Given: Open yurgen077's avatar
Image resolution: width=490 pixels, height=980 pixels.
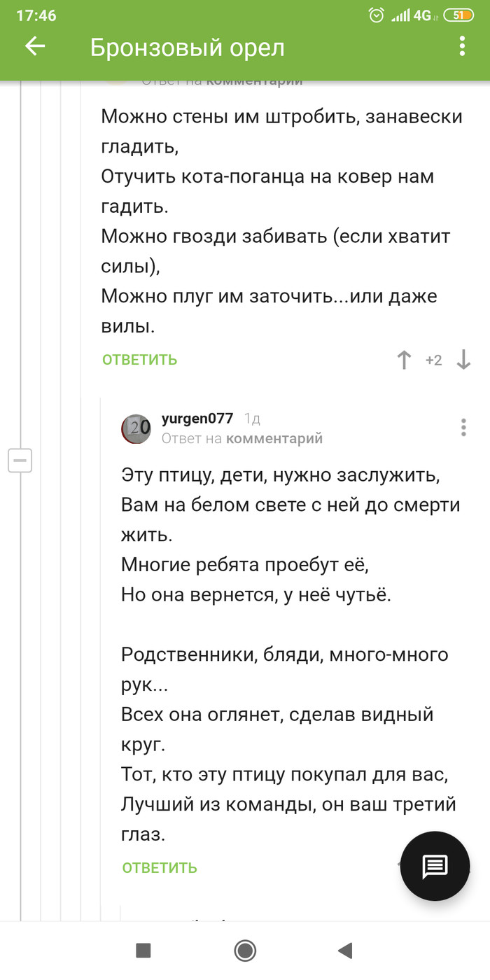Looking at the screenshot, I should point(136,428).
